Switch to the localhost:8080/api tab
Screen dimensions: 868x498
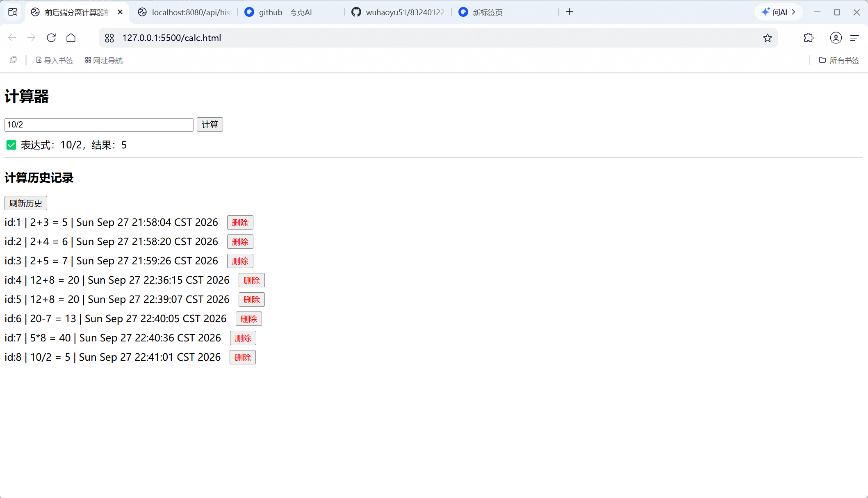[x=185, y=12]
